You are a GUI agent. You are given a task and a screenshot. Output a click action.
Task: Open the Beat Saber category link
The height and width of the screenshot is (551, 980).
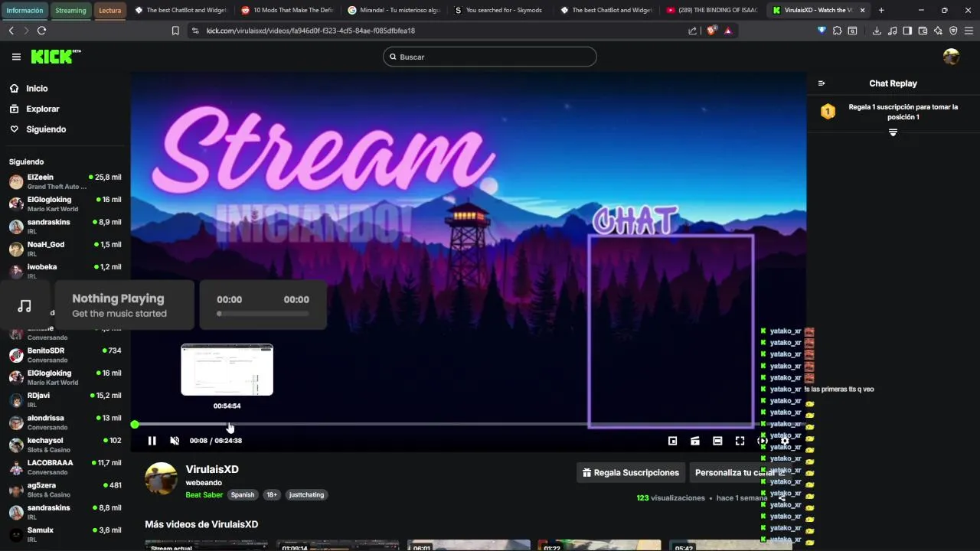click(x=204, y=495)
